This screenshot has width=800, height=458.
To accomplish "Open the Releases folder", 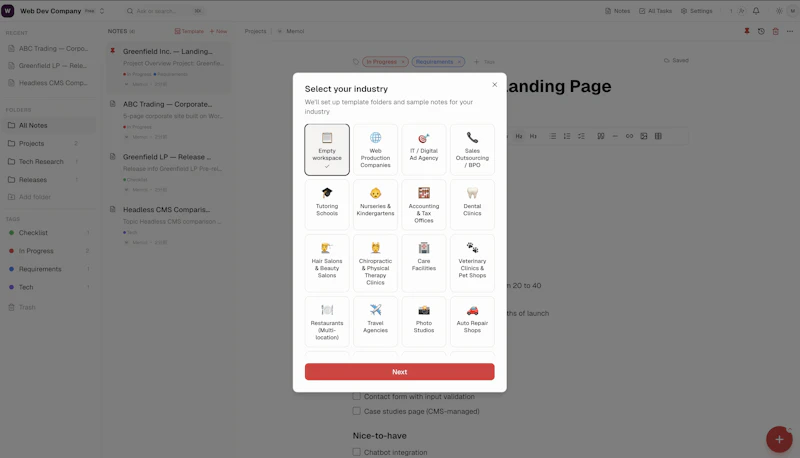I will [x=49, y=180].
